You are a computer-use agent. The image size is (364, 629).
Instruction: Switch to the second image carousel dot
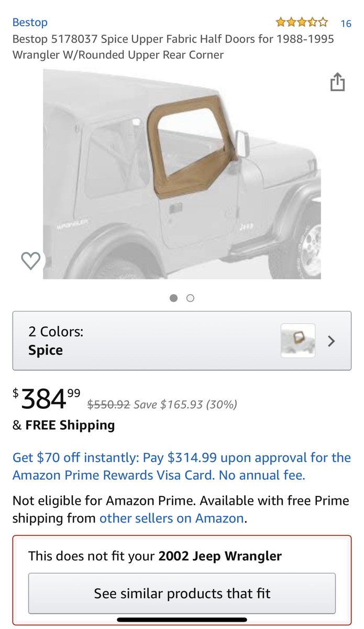pos(191,298)
